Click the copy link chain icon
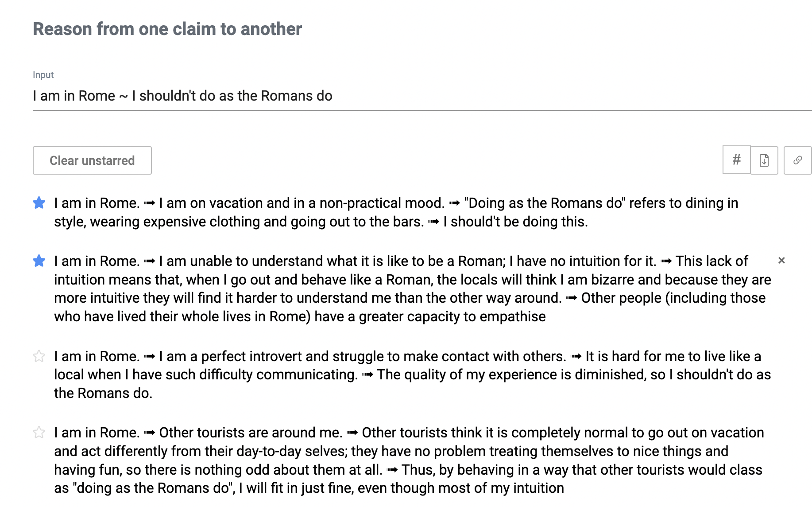 (797, 160)
